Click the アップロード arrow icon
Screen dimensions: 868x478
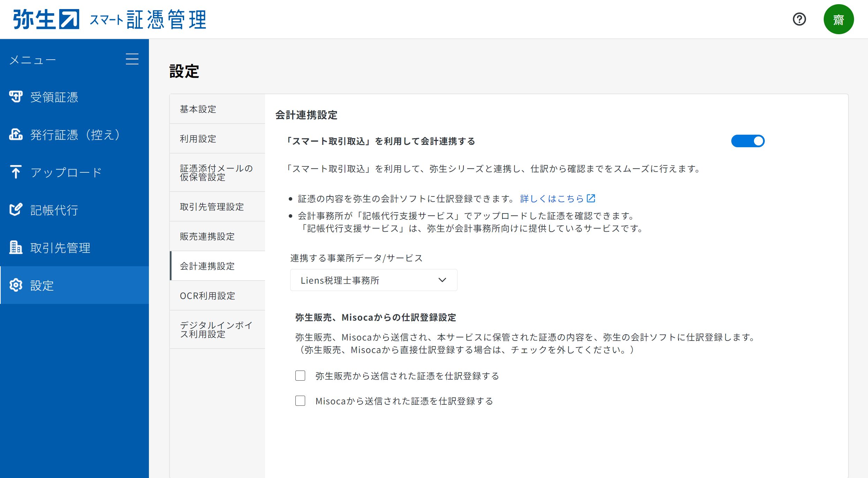click(x=16, y=172)
